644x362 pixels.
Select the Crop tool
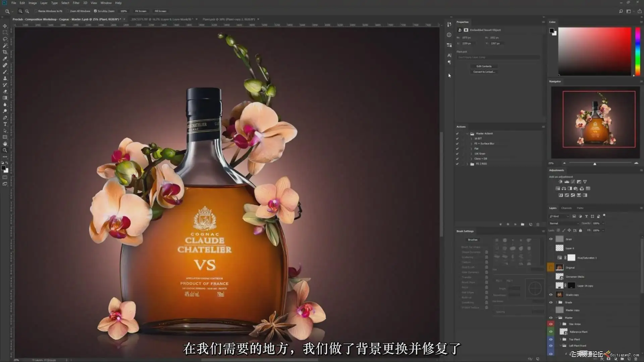5,52
